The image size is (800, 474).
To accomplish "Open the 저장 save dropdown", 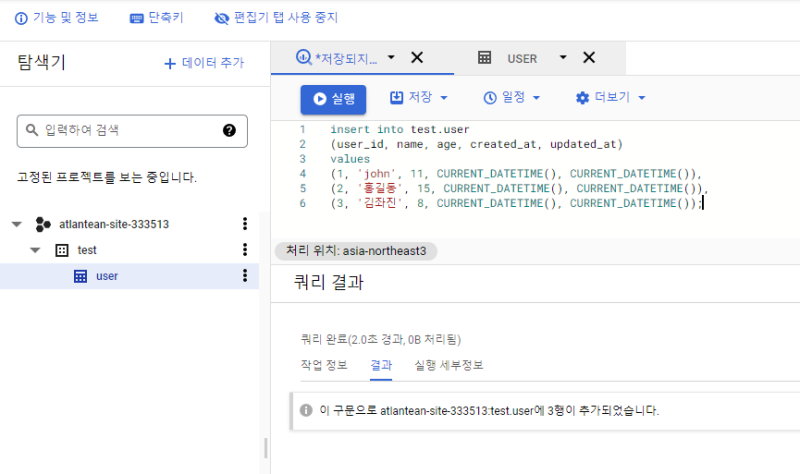I will (x=418, y=98).
